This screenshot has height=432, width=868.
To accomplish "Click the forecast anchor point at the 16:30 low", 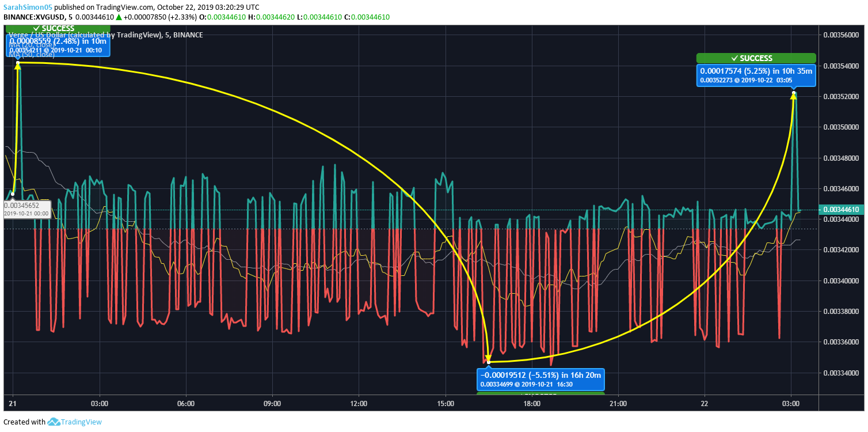I will 488,362.
